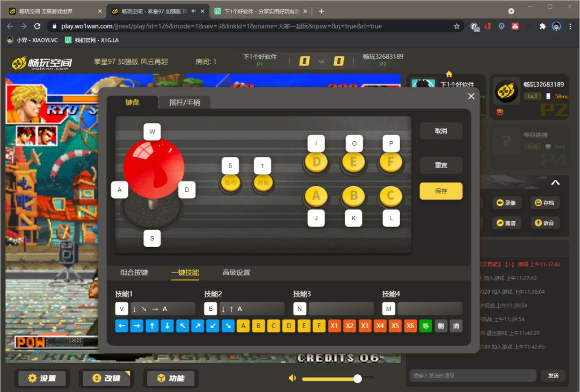Click the down-left diagonal arrow icon
This screenshot has width=580, height=392.
pyautogui.click(x=213, y=326)
